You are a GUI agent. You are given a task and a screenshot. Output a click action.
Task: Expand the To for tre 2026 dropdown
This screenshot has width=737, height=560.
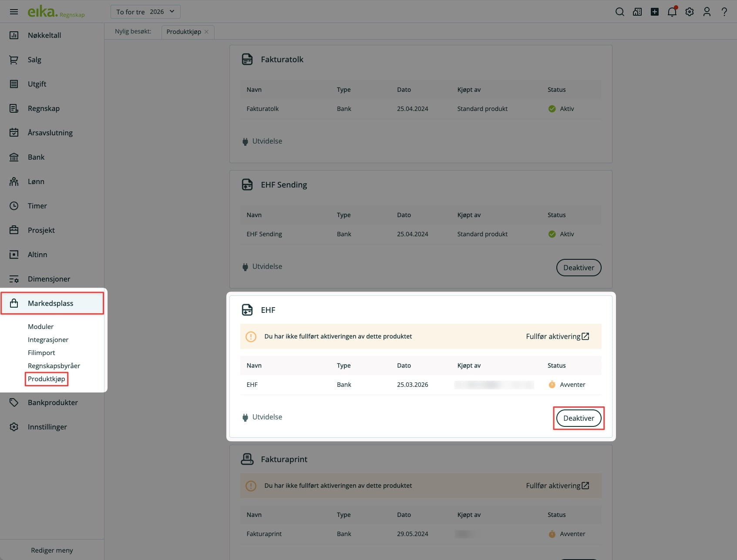[x=145, y=12]
